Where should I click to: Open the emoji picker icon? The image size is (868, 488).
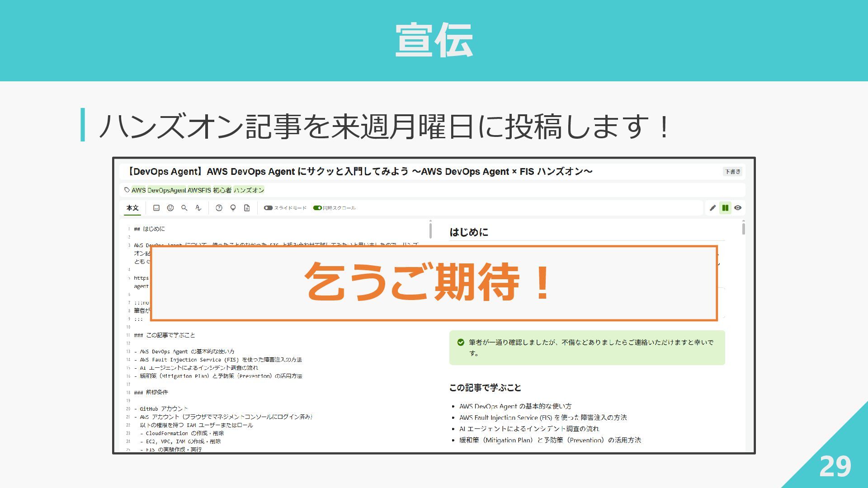pos(170,208)
